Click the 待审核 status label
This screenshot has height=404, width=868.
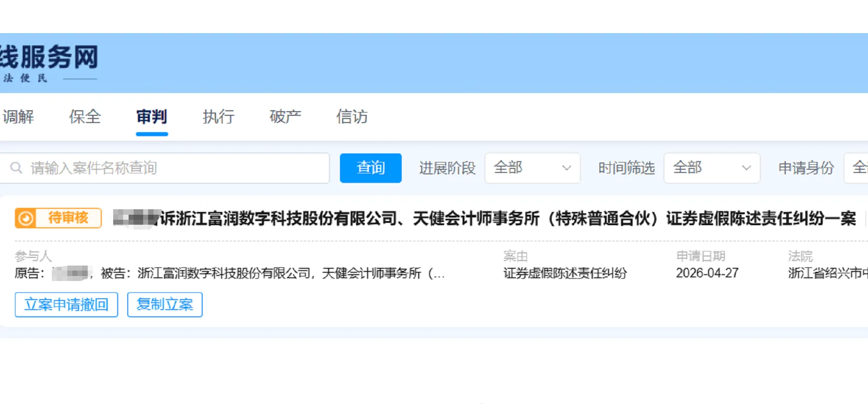[x=68, y=218]
